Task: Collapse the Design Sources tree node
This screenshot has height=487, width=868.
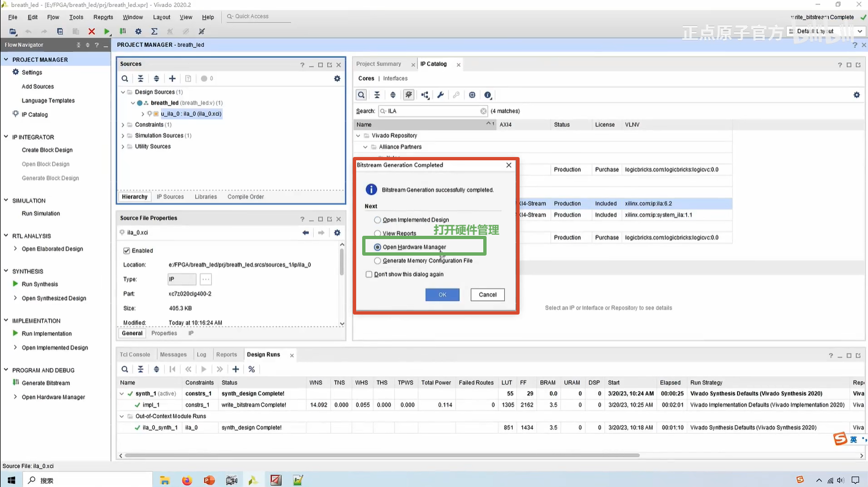Action: (123, 92)
